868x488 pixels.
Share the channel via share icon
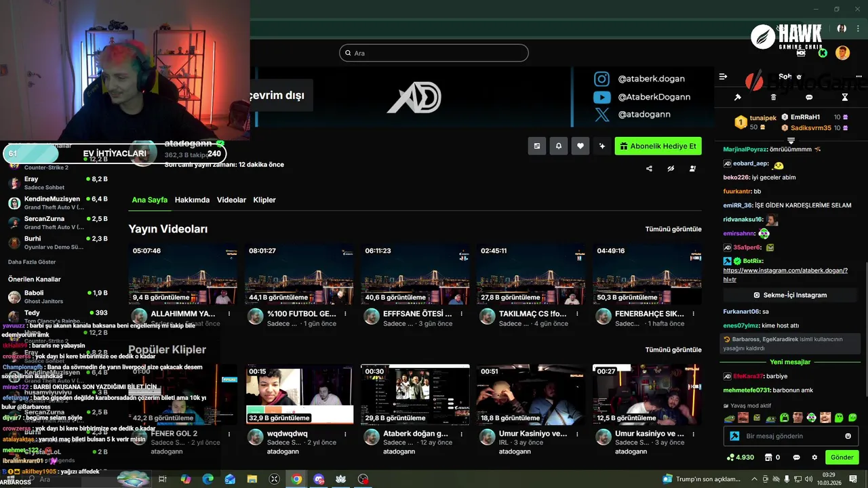click(x=649, y=169)
